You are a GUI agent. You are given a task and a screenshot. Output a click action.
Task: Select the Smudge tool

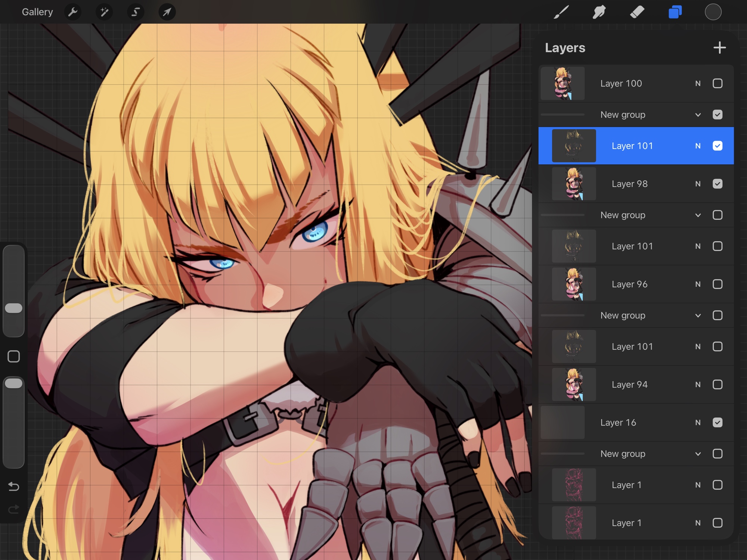[599, 12]
